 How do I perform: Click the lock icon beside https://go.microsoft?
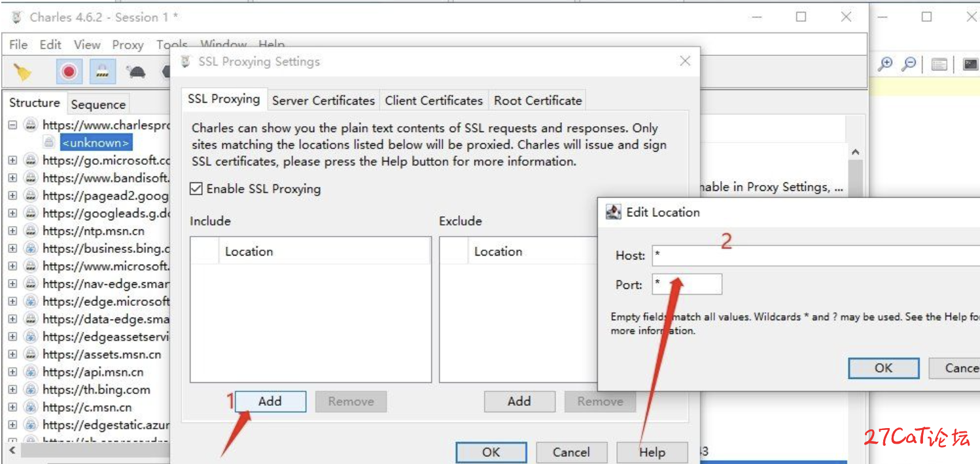pyautogui.click(x=31, y=160)
